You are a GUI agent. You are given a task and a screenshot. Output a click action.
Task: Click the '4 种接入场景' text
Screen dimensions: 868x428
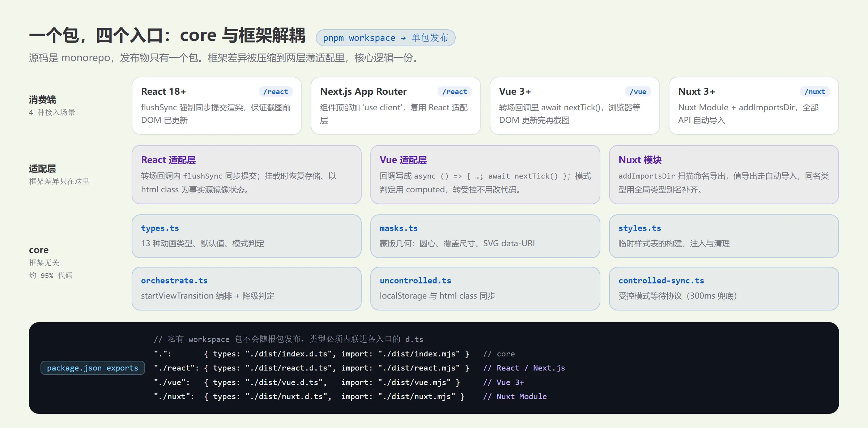pos(52,112)
